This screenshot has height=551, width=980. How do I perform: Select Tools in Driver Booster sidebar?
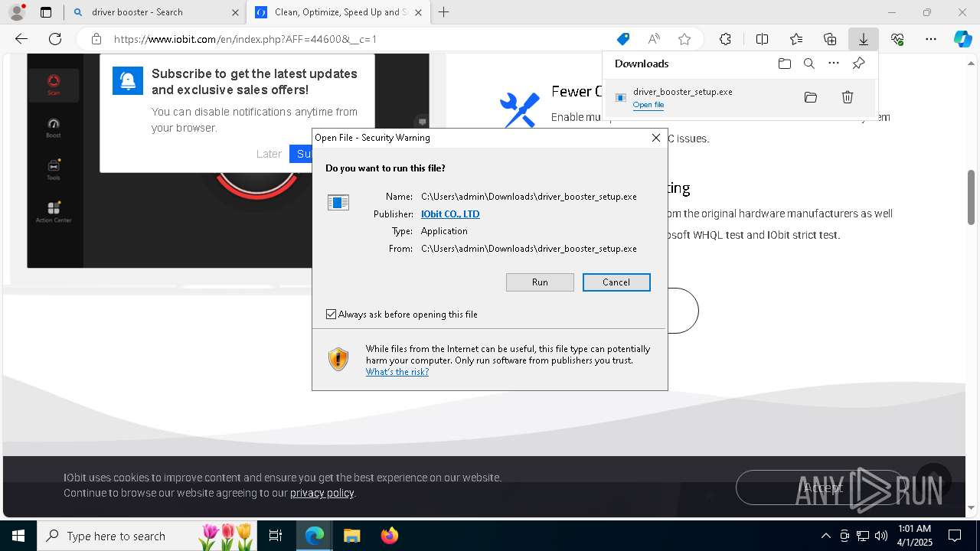[54, 170]
